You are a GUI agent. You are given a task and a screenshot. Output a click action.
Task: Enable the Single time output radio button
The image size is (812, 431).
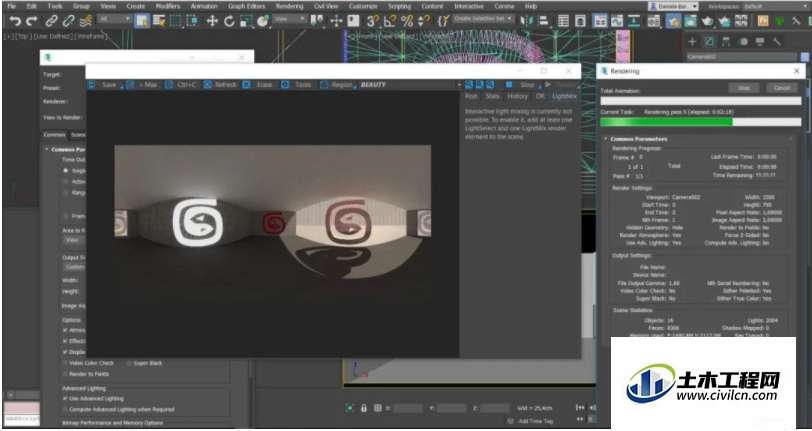pyautogui.click(x=66, y=170)
